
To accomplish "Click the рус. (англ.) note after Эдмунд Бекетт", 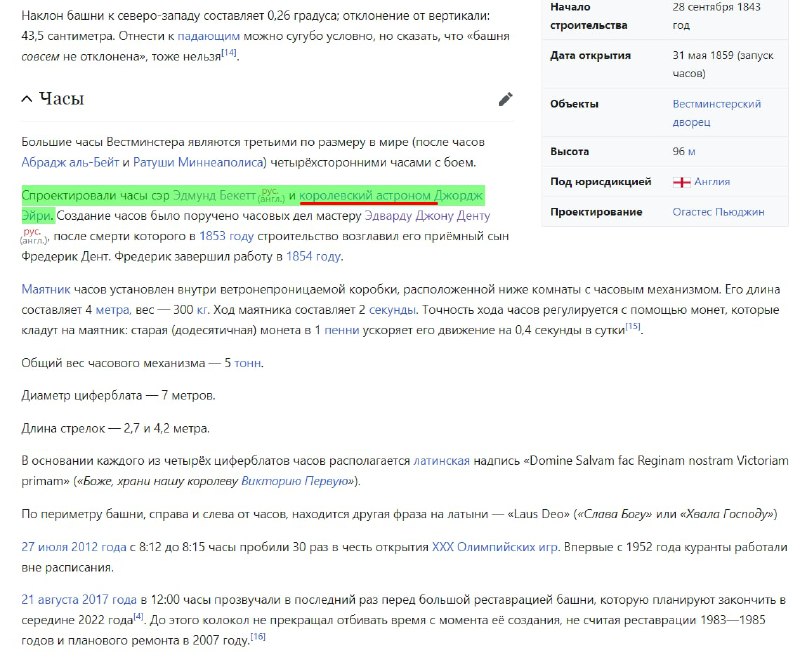I will pyautogui.click(x=271, y=195).
